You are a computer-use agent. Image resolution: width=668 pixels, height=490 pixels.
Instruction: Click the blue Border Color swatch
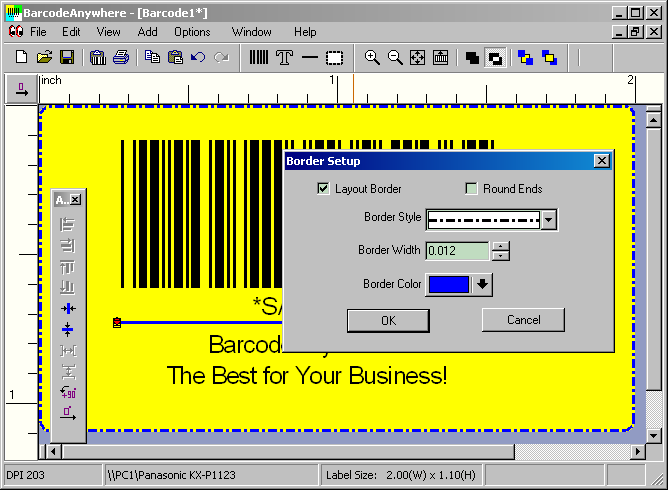pyautogui.click(x=449, y=285)
